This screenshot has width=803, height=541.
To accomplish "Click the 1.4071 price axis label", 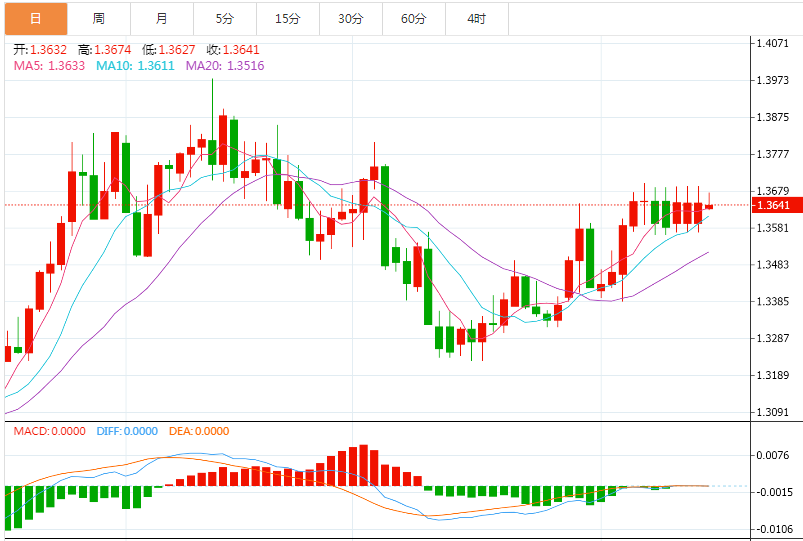I will point(773,43).
